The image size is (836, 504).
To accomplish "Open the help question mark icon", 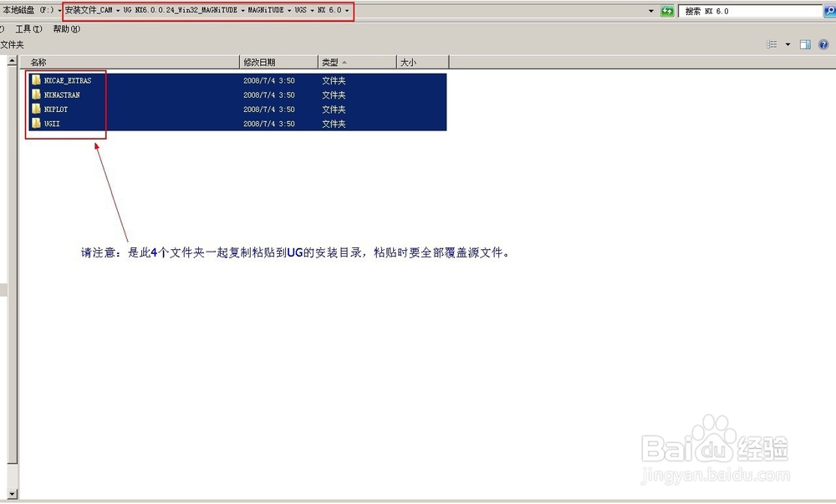I will pos(823,45).
